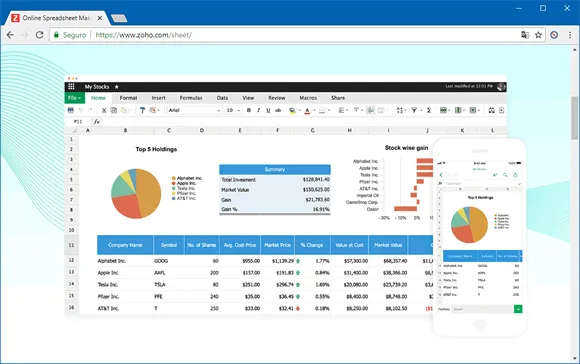Open a new Chrome tab

point(119,18)
